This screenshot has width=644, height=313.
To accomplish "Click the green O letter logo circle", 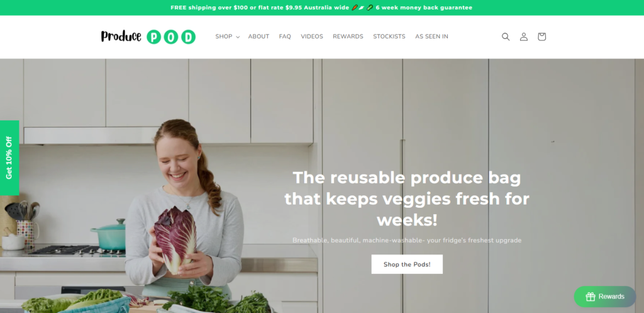I will pyautogui.click(x=171, y=37).
